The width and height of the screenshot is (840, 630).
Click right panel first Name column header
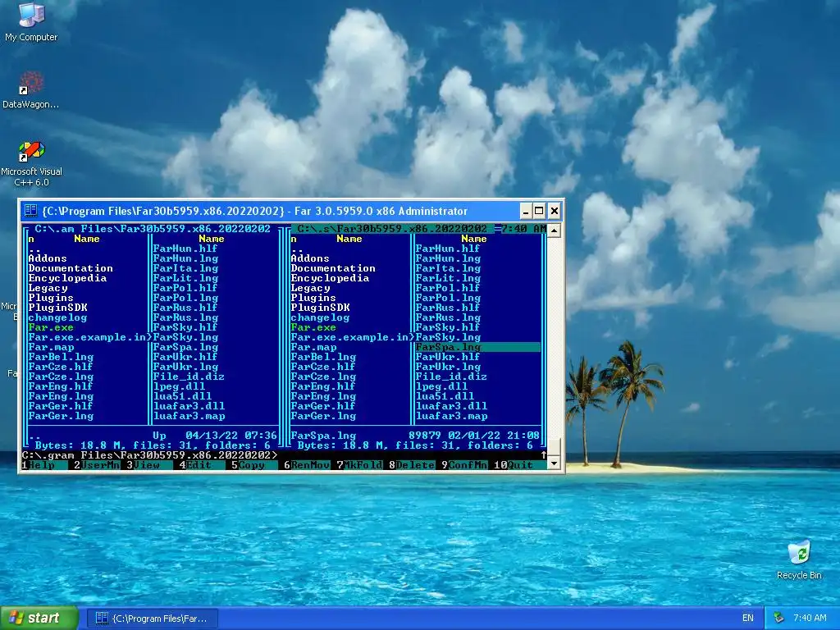349,239
